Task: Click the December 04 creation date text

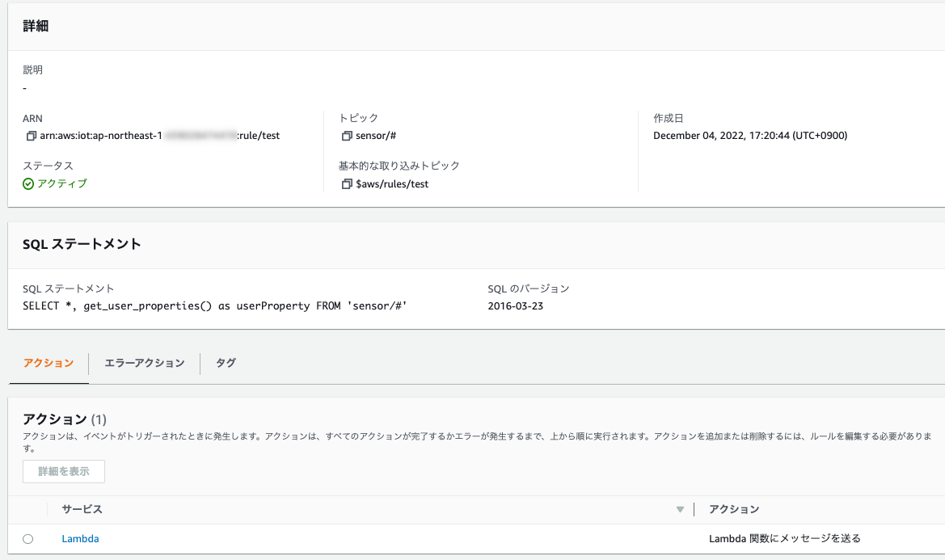Action: (x=752, y=135)
